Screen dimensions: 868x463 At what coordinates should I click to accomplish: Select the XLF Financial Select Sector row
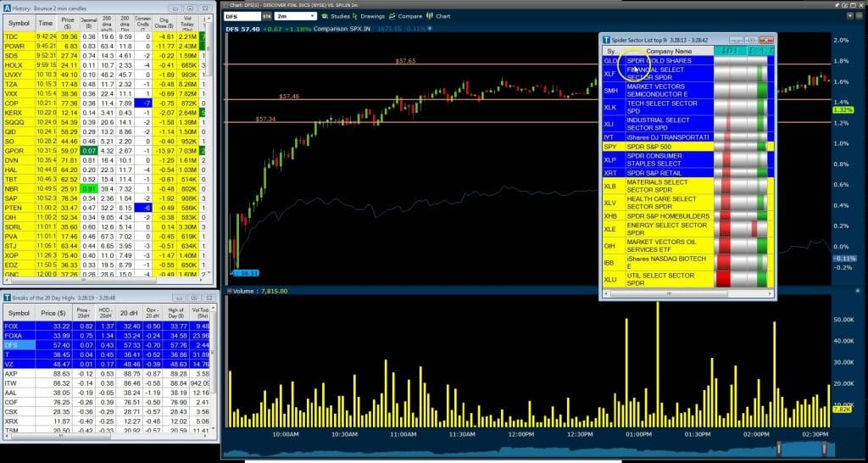(x=688, y=74)
